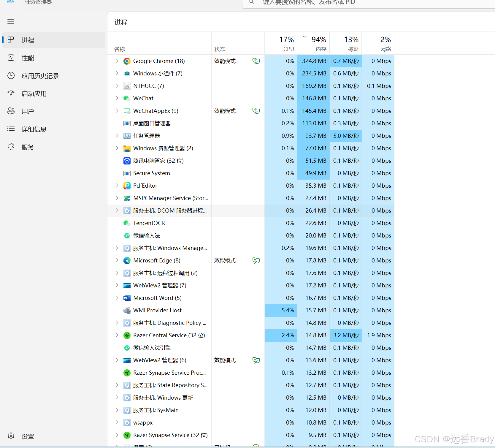495x448 pixels.
Task: Expand the Microsoft Edge (8) group
Action: tap(117, 260)
